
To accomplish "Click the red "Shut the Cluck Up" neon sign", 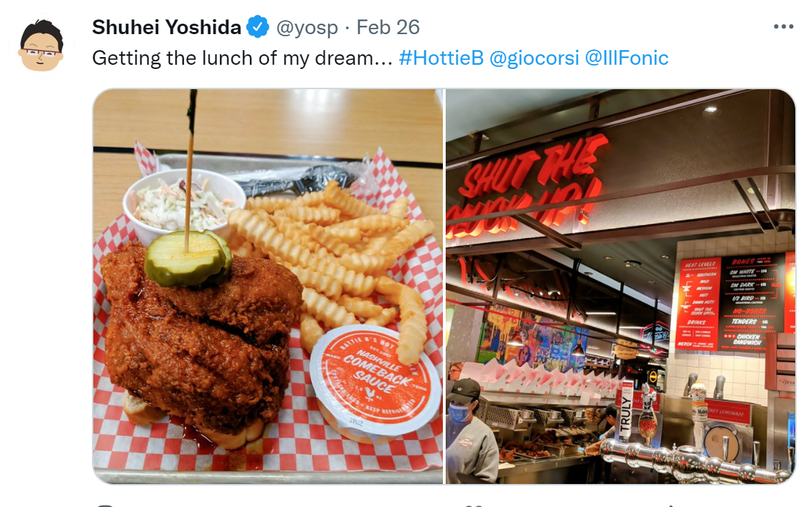I will [527, 186].
